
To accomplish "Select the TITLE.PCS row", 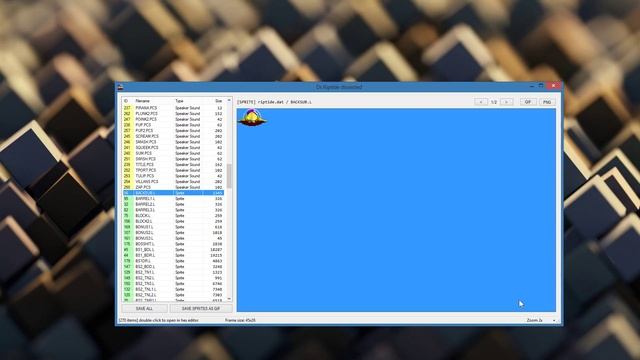I will click(x=173, y=164).
